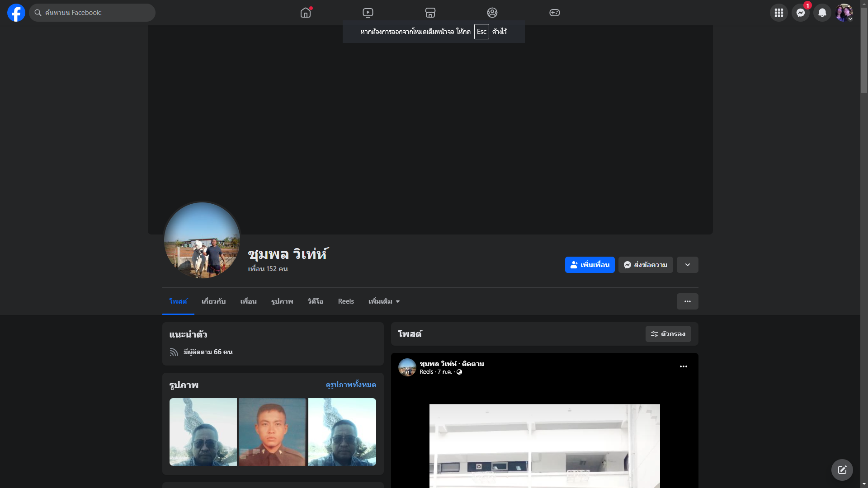Open the Home feed icon
The width and height of the screenshot is (868, 488).
pos(306,13)
